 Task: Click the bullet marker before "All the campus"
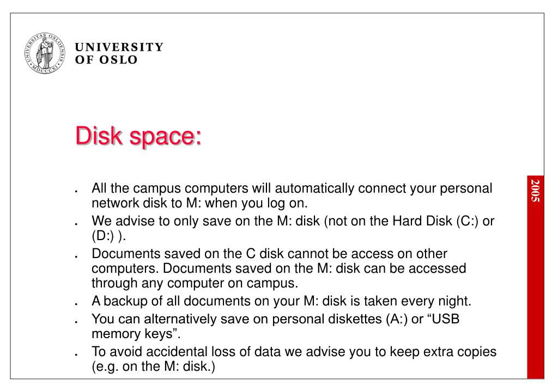click(x=76, y=192)
